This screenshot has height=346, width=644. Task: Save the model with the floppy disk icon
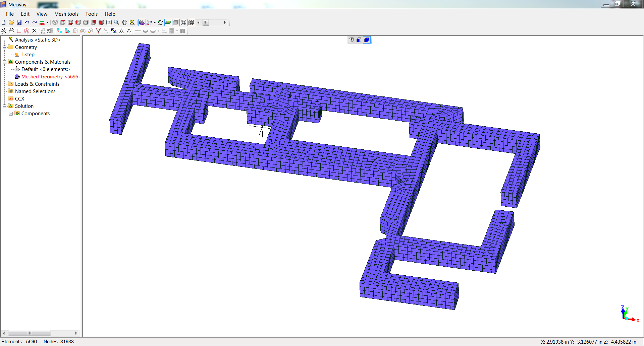click(19, 22)
